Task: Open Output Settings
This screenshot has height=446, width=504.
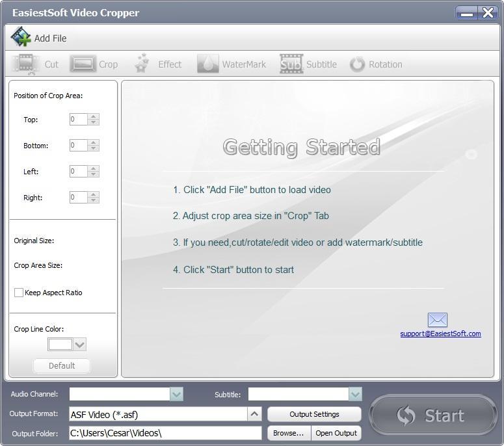Action: (314, 414)
